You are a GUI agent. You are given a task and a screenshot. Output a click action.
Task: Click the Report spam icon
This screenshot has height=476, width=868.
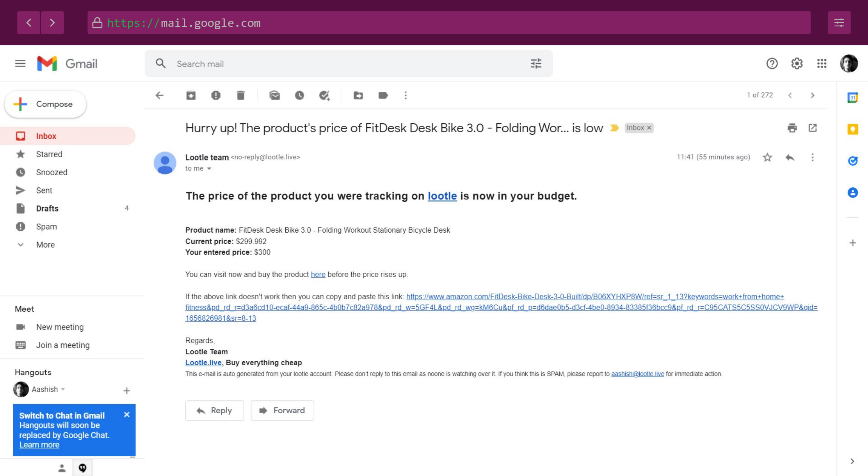tap(215, 95)
